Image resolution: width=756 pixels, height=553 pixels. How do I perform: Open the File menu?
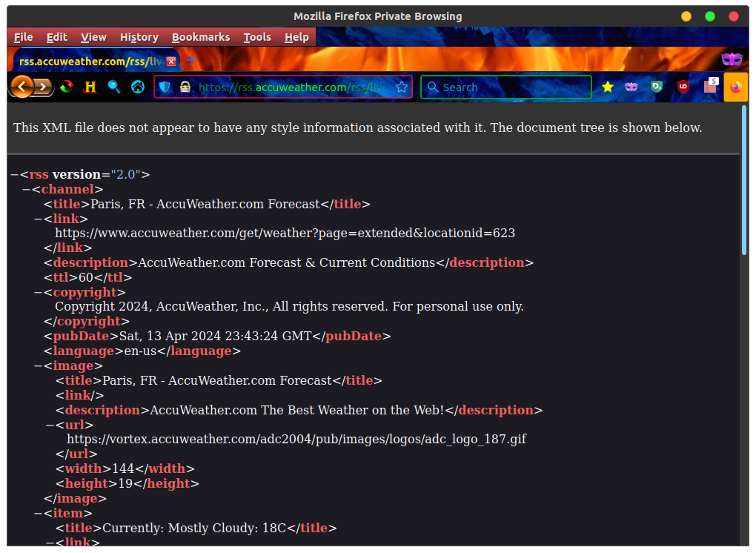(23, 37)
